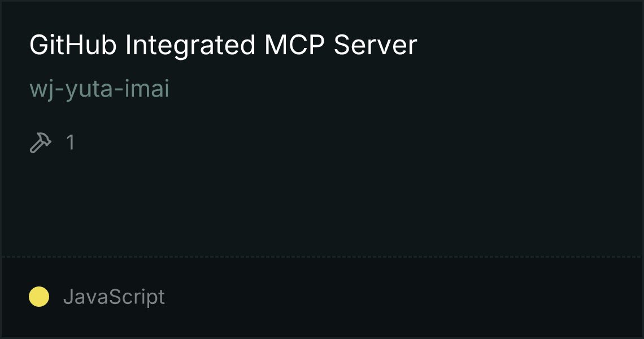Click the yellow JavaScript language dot
This screenshot has width=644, height=339.
click(x=39, y=297)
